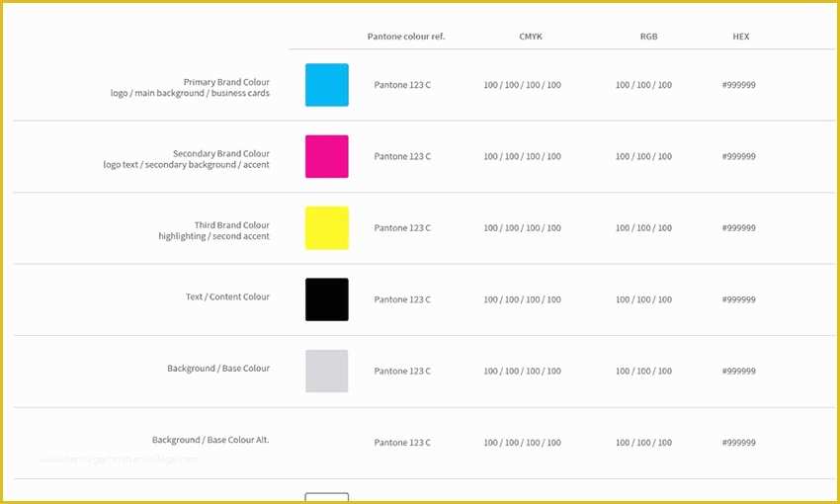Screen dimensions: 840x504
Task: Select 'logo / main background / business cards' text
Action: tap(190, 93)
